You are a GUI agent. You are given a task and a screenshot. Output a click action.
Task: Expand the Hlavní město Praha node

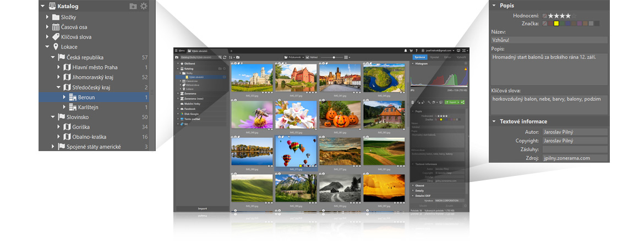point(58,67)
